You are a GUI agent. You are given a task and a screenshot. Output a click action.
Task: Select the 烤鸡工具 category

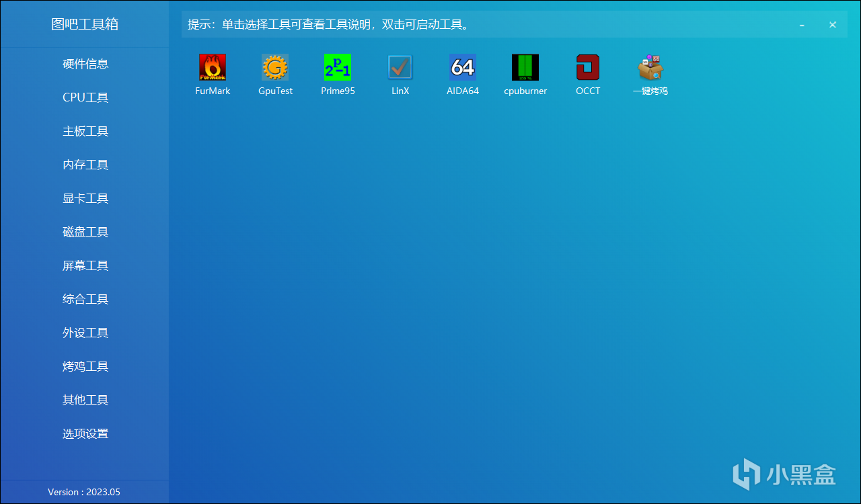coord(85,366)
